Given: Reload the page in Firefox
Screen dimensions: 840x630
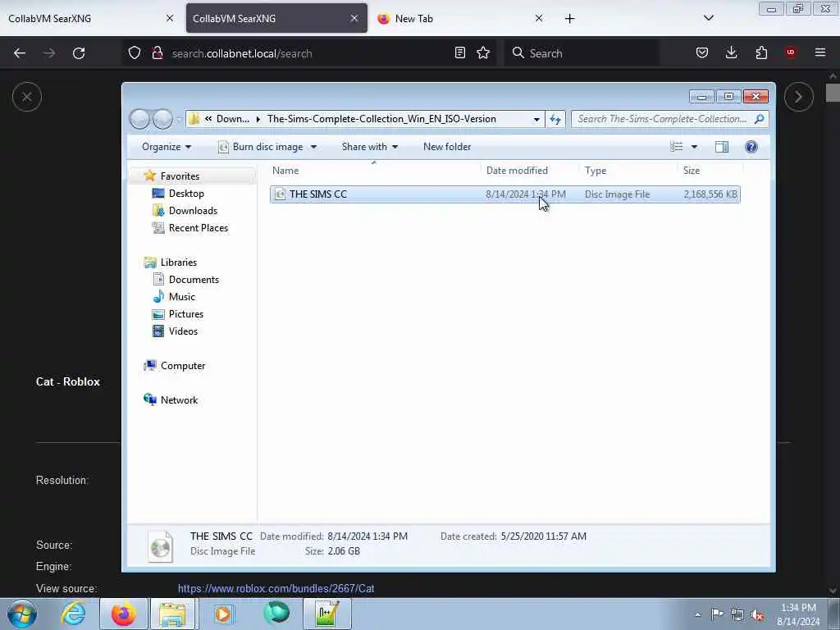Looking at the screenshot, I should coord(79,53).
